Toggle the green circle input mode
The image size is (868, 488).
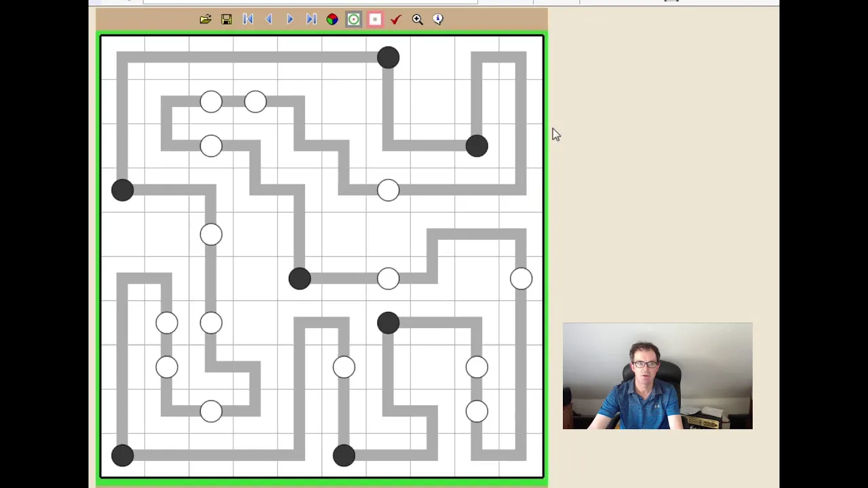[353, 20]
